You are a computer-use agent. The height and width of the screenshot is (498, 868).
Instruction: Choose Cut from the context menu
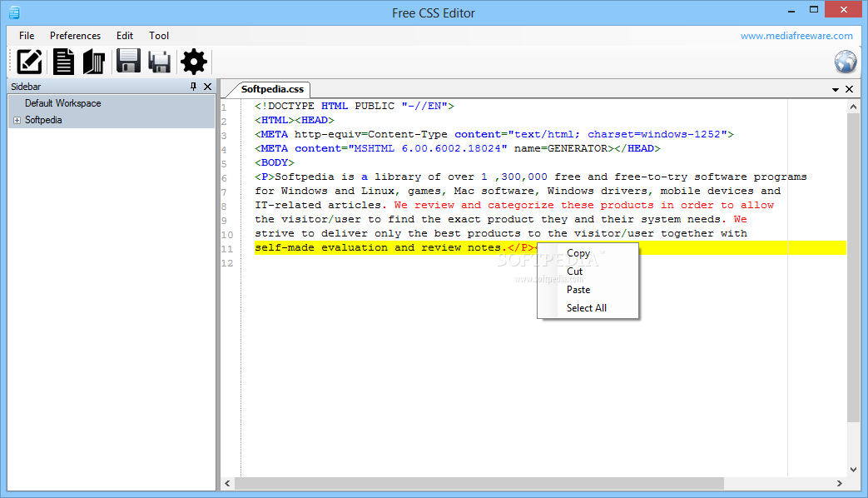(588, 271)
